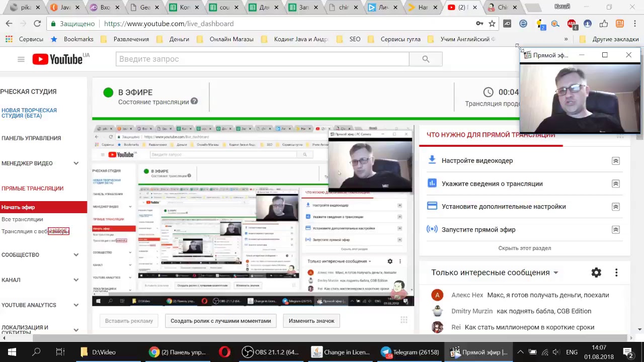Expand the КАНАЛ sidebar section
644x362 pixels.
pos(76,280)
